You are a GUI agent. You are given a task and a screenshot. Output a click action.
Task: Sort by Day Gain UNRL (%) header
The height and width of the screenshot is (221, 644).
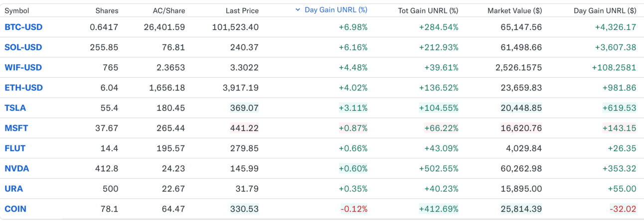click(335, 10)
